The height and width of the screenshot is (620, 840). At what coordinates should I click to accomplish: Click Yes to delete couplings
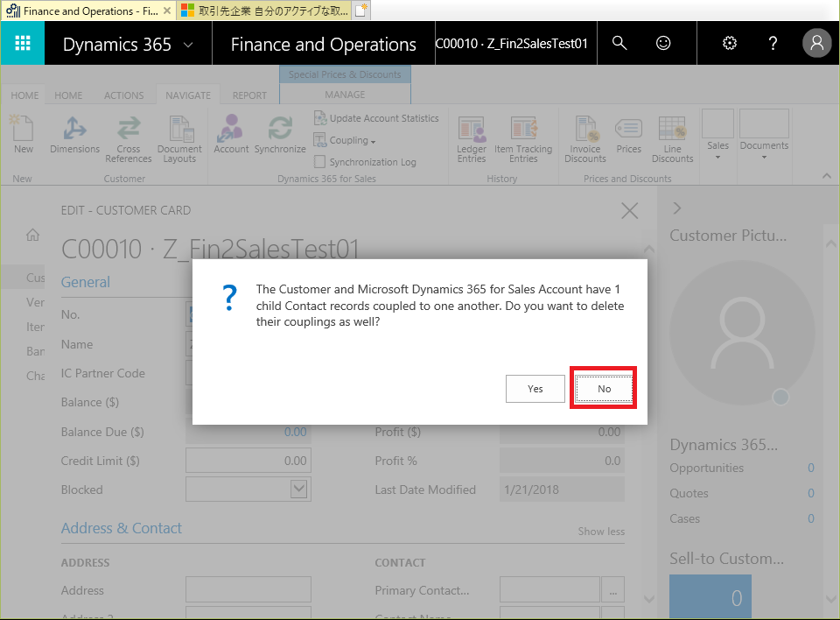[x=535, y=389]
